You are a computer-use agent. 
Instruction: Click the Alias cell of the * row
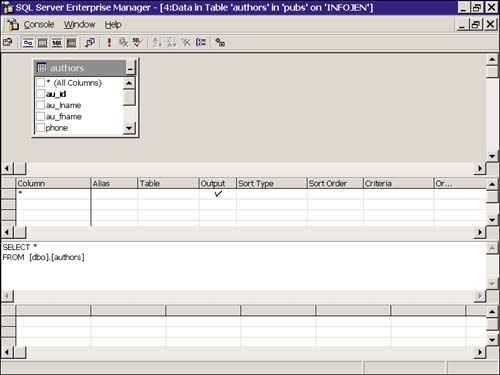(114, 194)
